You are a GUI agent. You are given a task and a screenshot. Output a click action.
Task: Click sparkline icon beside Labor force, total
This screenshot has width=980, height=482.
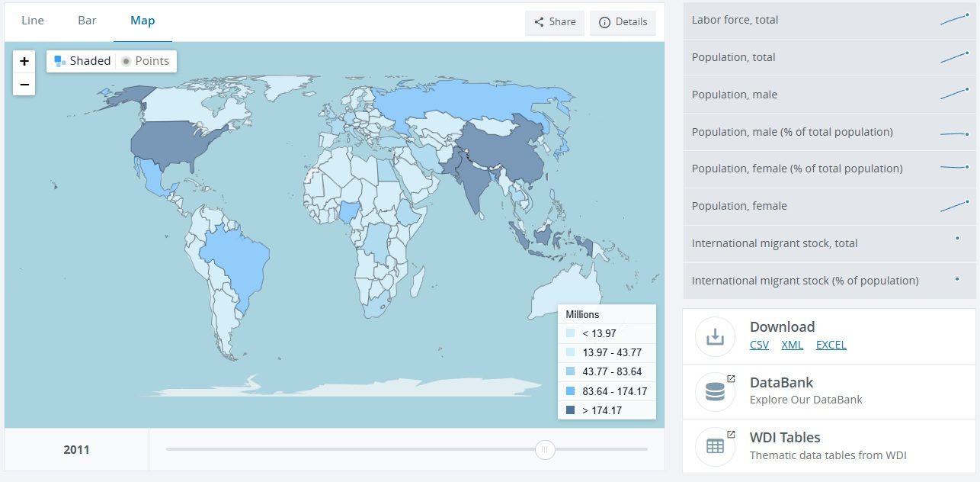[955, 20]
